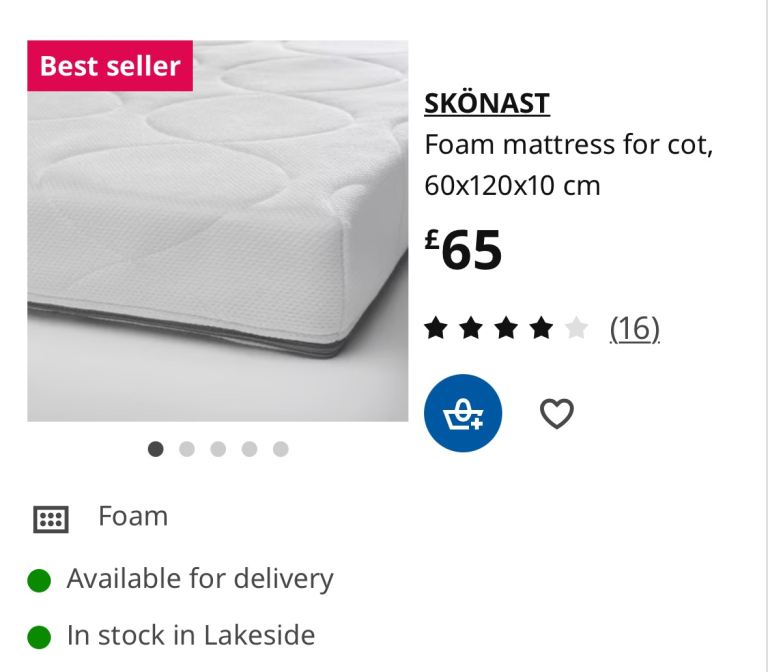Switch to the second carousel image dot
The image size is (768, 672).
[187, 449]
